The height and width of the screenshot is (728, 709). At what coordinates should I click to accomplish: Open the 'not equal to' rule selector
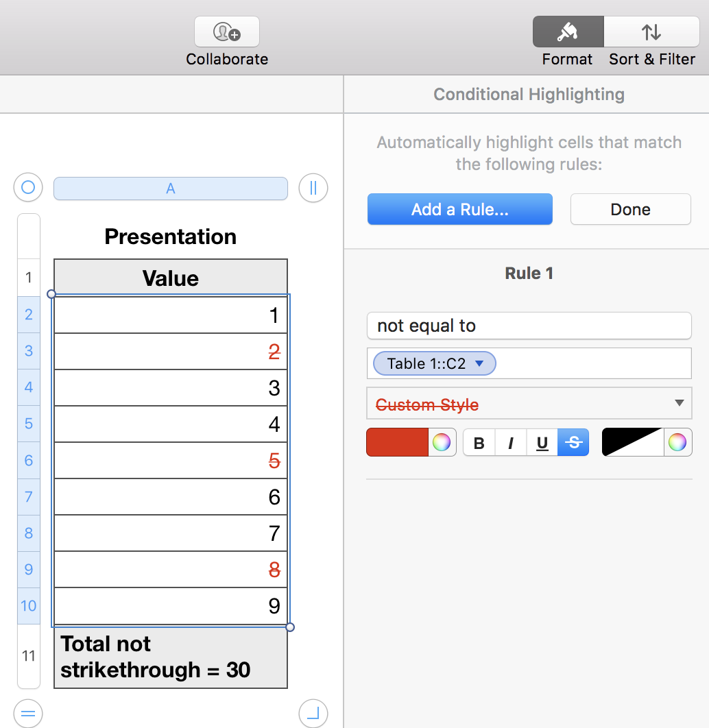(529, 326)
